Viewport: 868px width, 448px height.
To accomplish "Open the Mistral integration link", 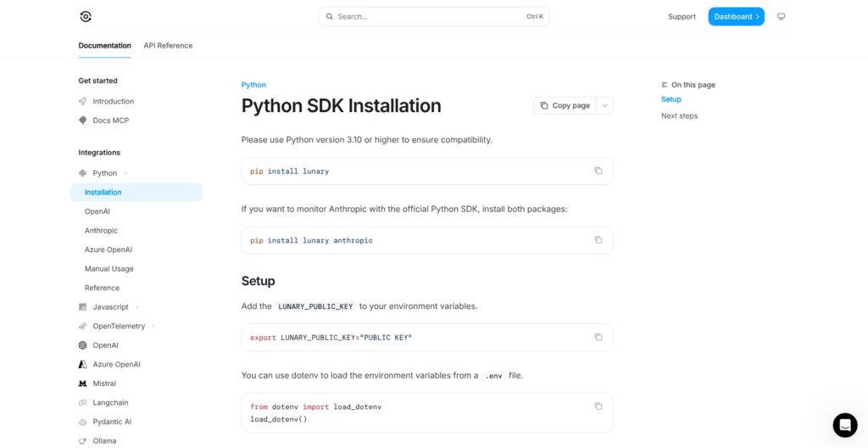I will (104, 384).
